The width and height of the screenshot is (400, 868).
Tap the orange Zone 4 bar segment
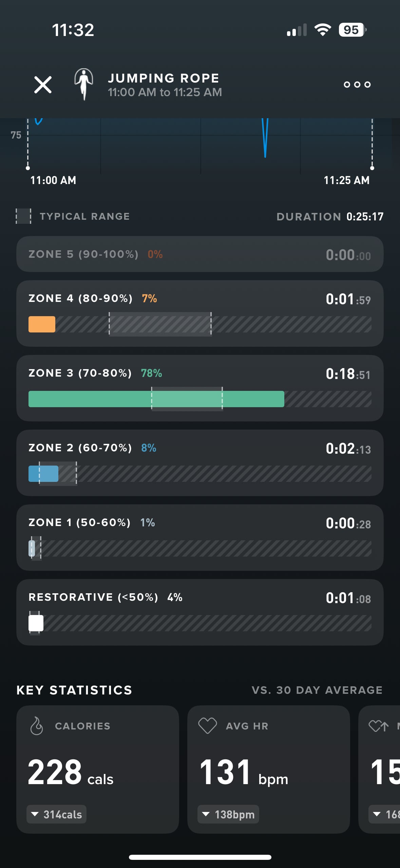pyautogui.click(x=42, y=324)
